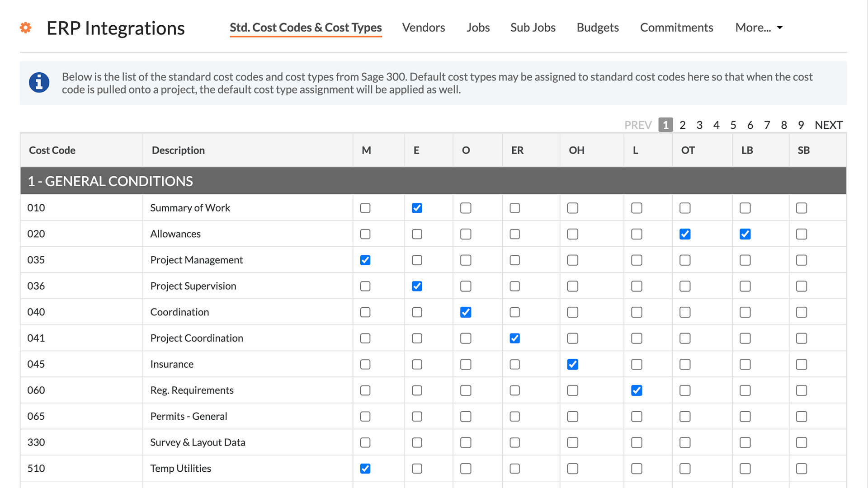Uncheck M for Temp Utilities
This screenshot has width=868, height=488.
(365, 469)
